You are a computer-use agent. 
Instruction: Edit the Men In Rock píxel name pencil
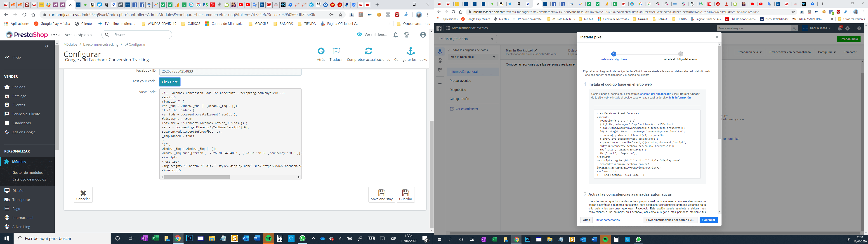click(x=536, y=50)
